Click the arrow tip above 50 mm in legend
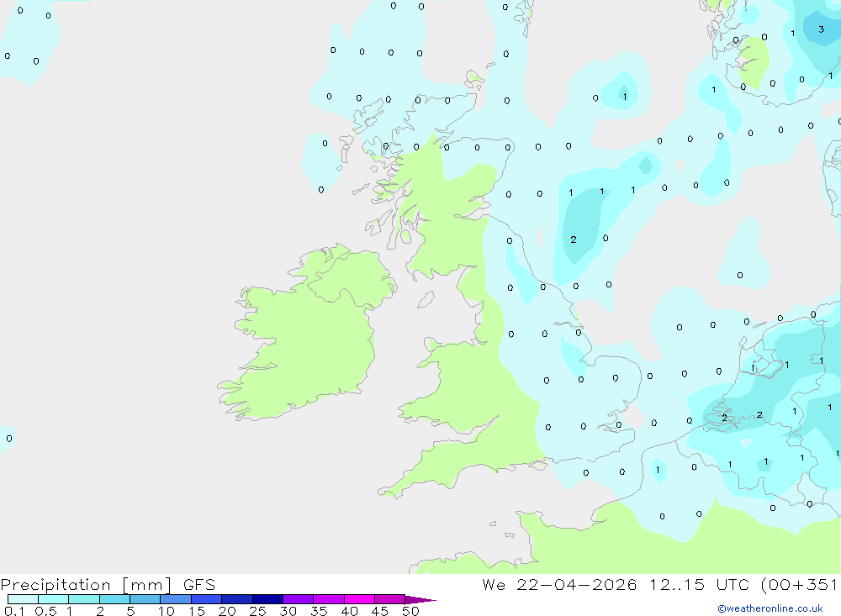Viewport: 841px width, 616px height. tap(420, 599)
